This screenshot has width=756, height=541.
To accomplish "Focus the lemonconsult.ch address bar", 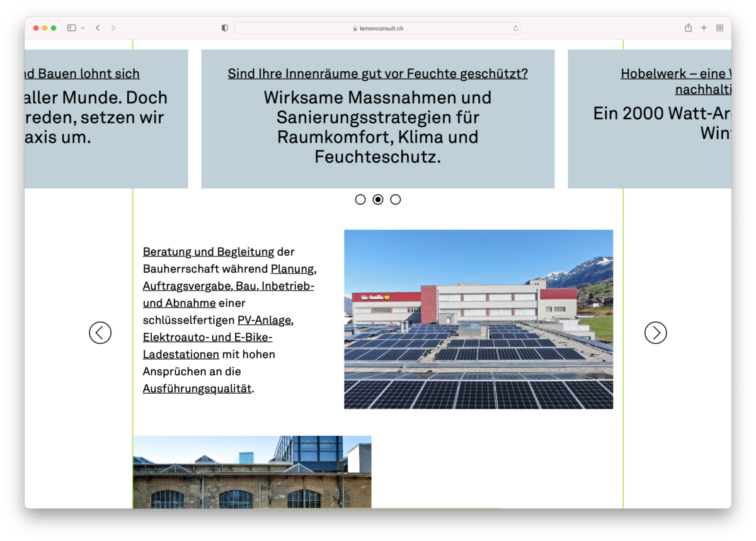I will point(378,28).
